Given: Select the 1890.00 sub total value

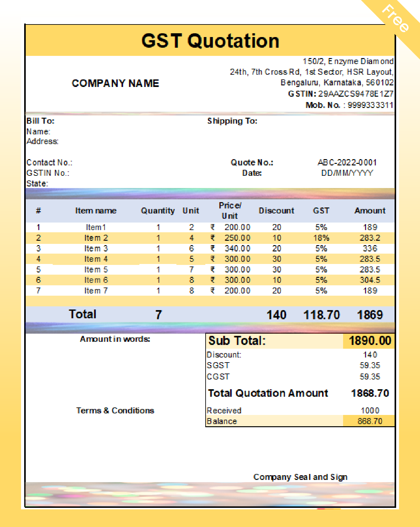Looking at the screenshot, I should (x=370, y=341).
